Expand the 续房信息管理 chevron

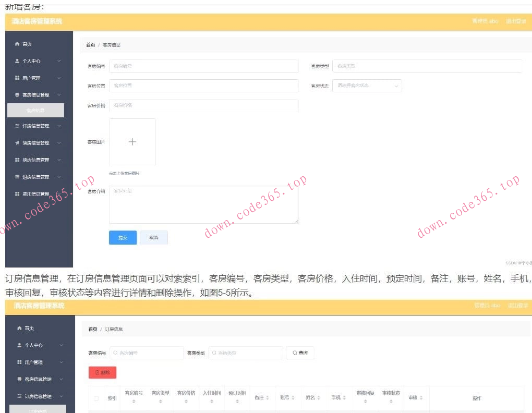(x=59, y=143)
